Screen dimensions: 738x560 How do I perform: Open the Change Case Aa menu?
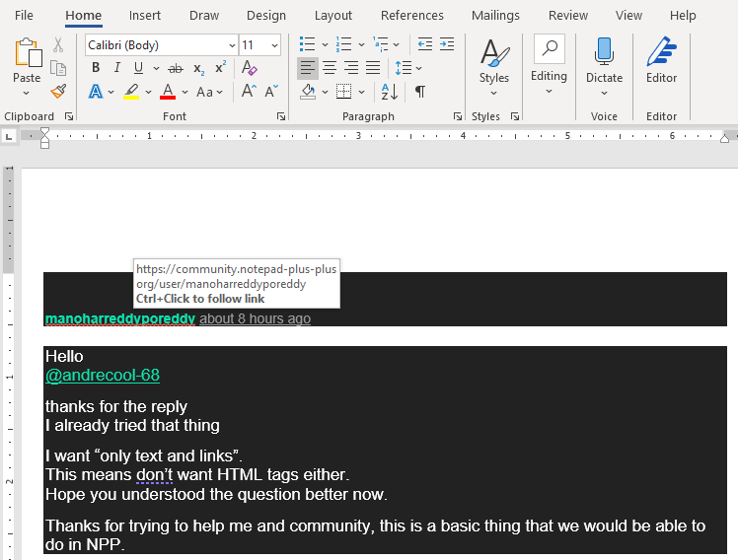click(x=209, y=92)
